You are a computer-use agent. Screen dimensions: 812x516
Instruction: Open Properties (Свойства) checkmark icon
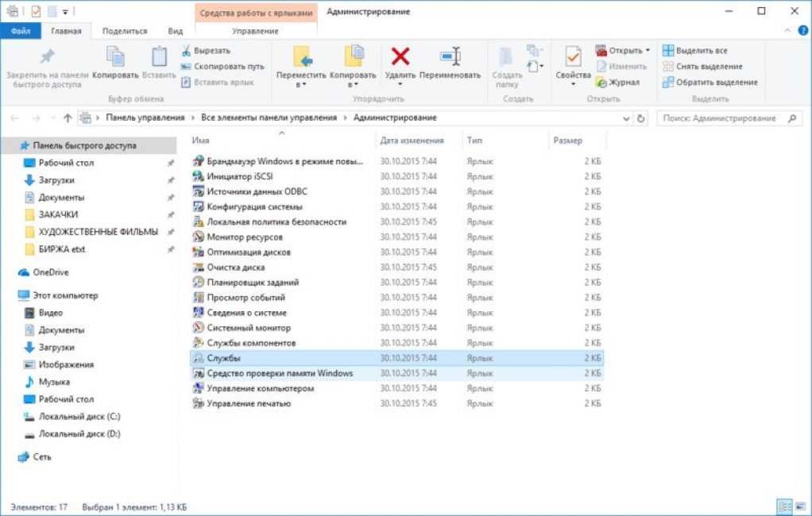coord(573,57)
